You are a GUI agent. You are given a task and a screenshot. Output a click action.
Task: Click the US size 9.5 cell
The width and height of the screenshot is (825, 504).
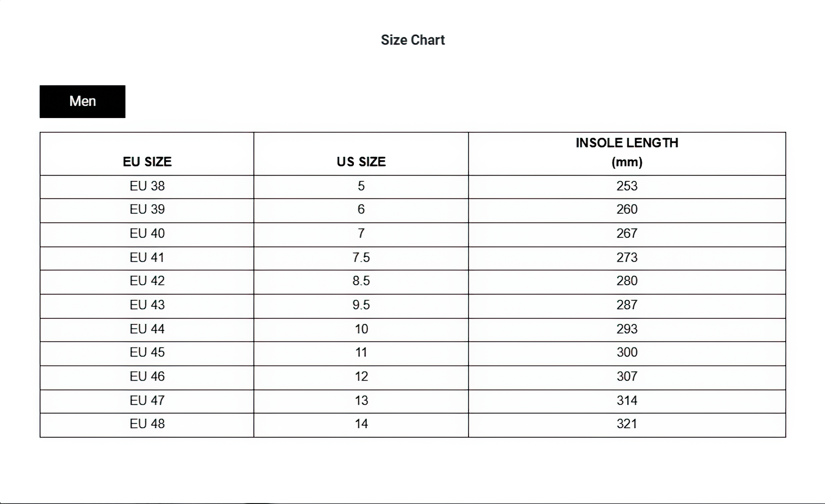[x=361, y=305]
